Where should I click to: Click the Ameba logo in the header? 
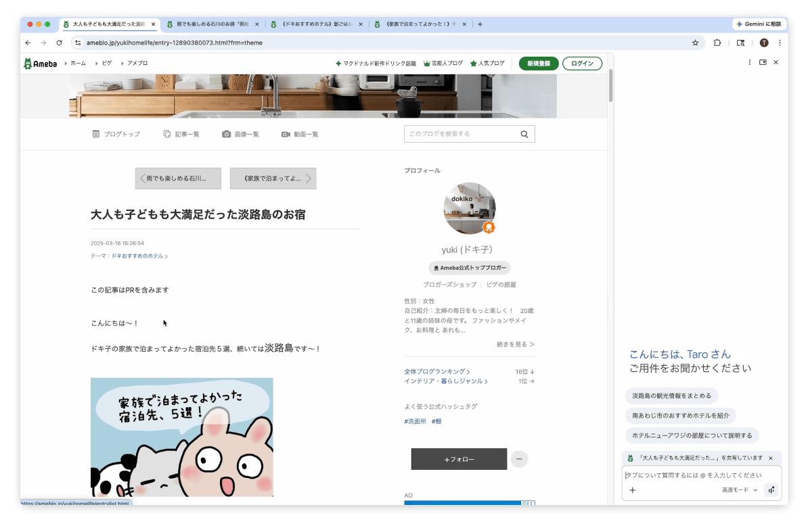pyautogui.click(x=40, y=64)
